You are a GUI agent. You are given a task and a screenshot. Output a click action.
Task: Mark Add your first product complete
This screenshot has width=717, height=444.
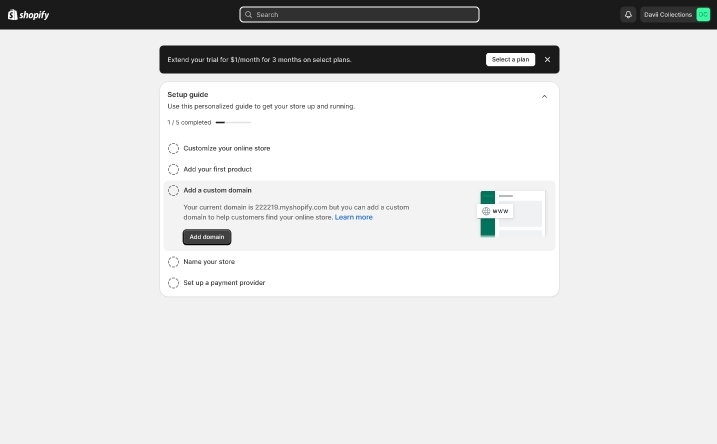coord(173,169)
